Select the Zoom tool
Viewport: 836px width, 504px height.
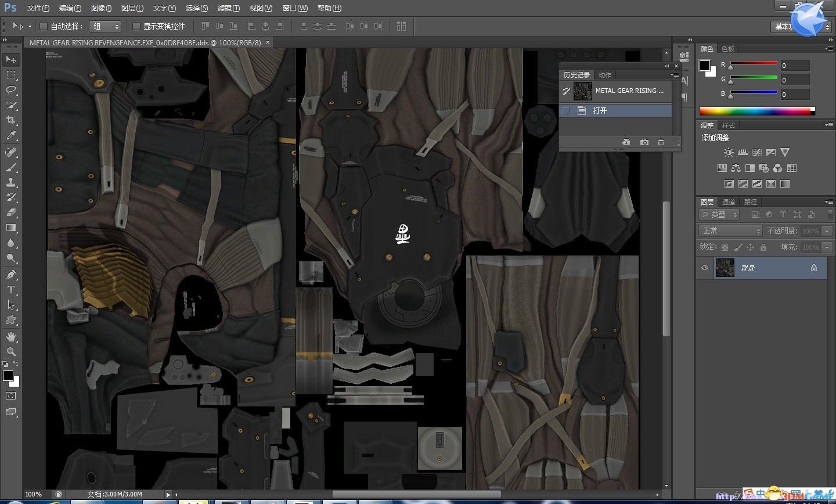tap(10, 351)
